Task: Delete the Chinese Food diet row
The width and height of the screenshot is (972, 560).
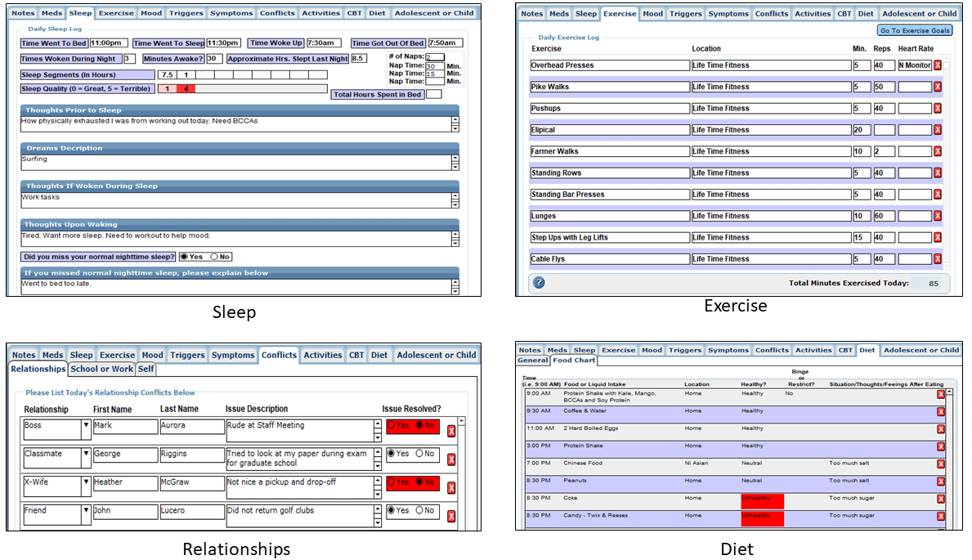Action: point(941,464)
